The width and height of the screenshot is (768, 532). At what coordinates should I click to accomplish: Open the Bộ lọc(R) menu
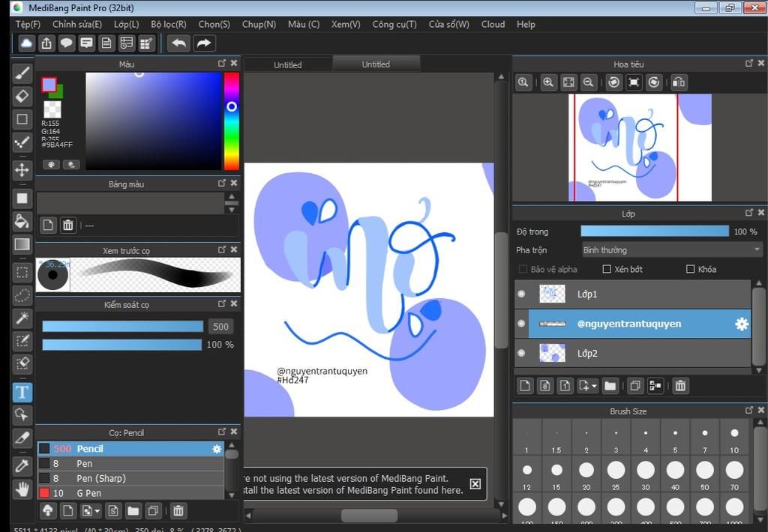tap(169, 25)
